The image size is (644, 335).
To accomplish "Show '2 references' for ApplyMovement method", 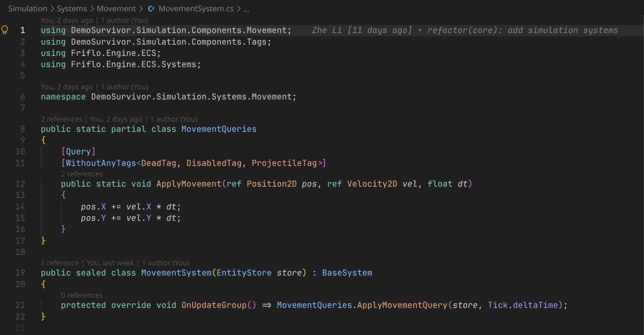I will (x=82, y=173).
